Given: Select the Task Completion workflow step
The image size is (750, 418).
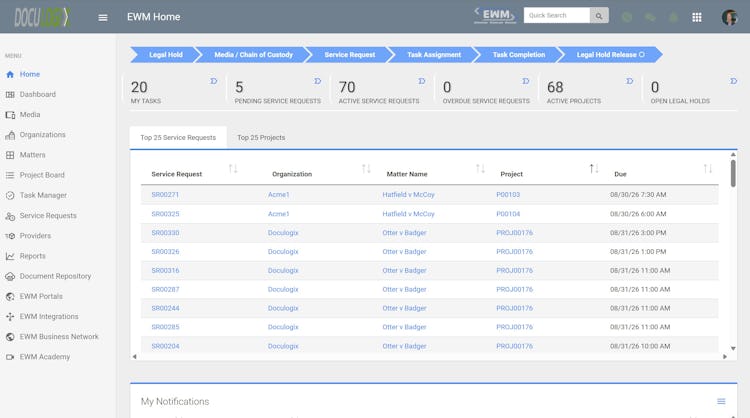Looking at the screenshot, I should [x=519, y=55].
